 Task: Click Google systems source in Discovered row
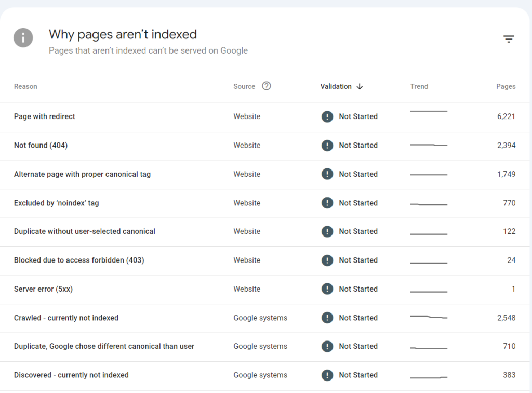[260, 375]
